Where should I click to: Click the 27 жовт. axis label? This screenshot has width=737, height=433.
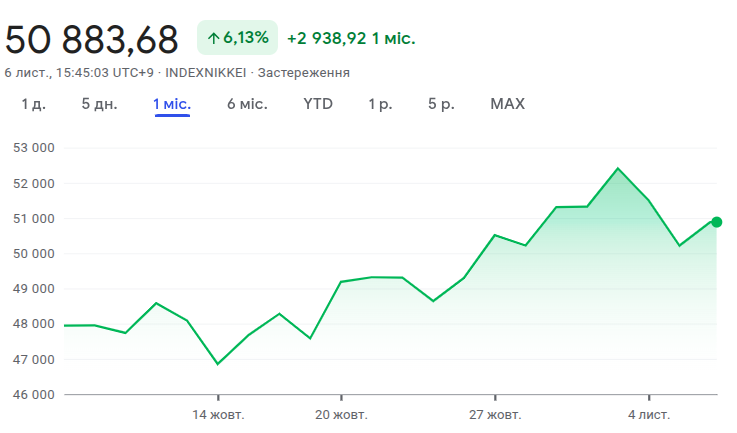pyautogui.click(x=495, y=414)
